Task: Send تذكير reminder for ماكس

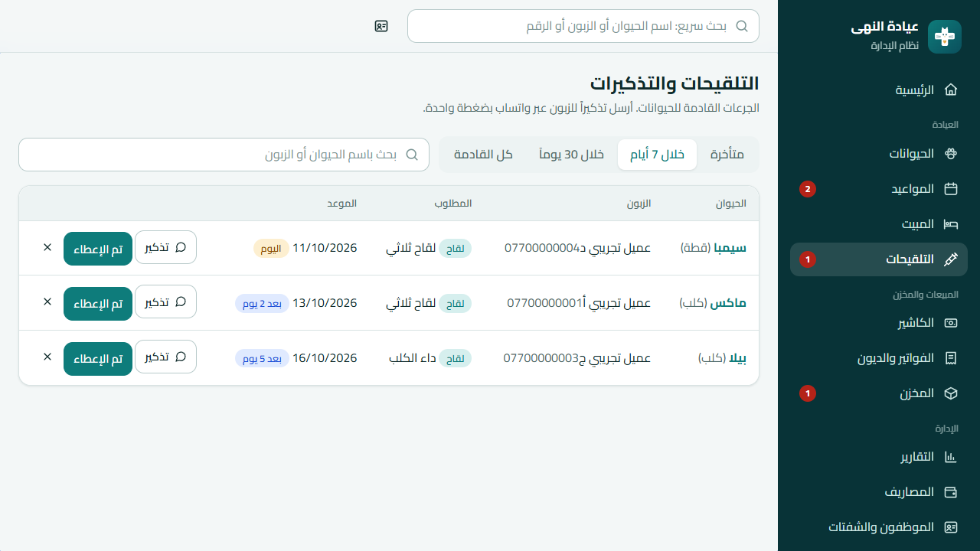Action: 166,302
